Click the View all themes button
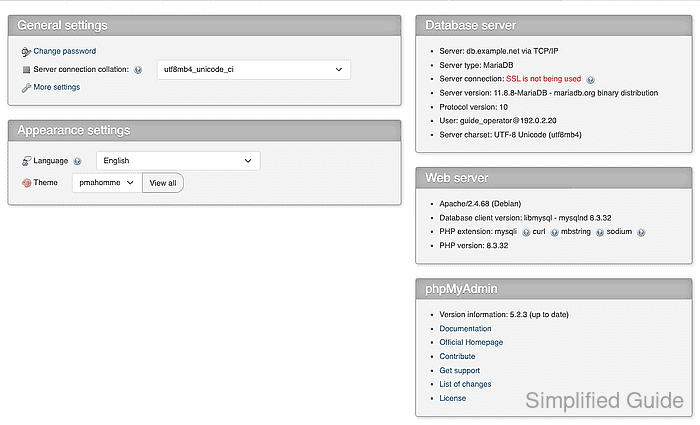The width and height of the screenshot is (700, 425). pos(163,183)
